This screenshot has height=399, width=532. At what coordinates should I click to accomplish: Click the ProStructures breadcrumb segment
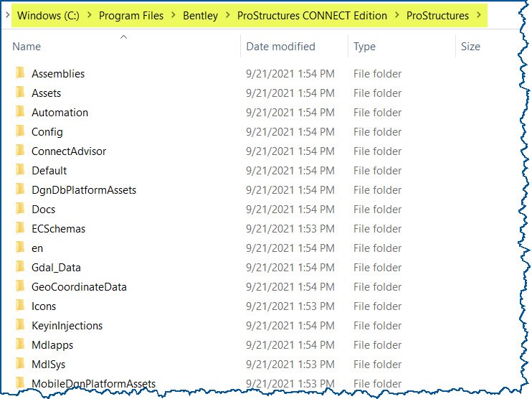point(437,15)
